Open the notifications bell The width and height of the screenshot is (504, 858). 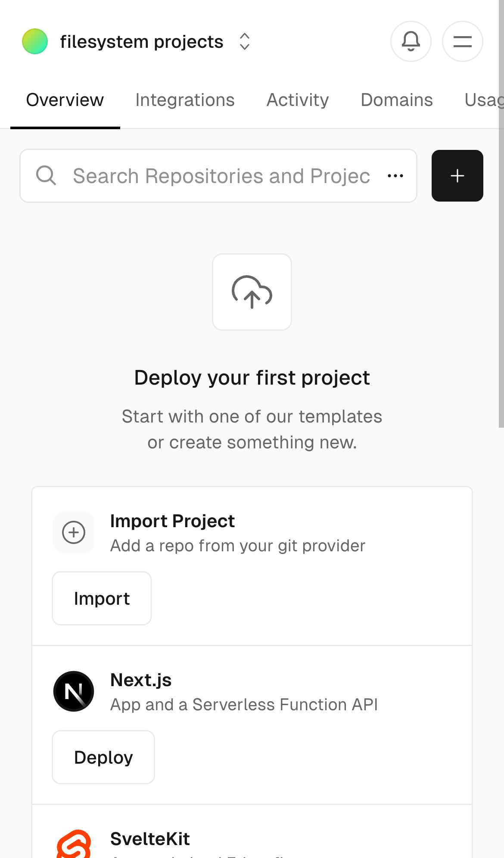pyautogui.click(x=411, y=41)
